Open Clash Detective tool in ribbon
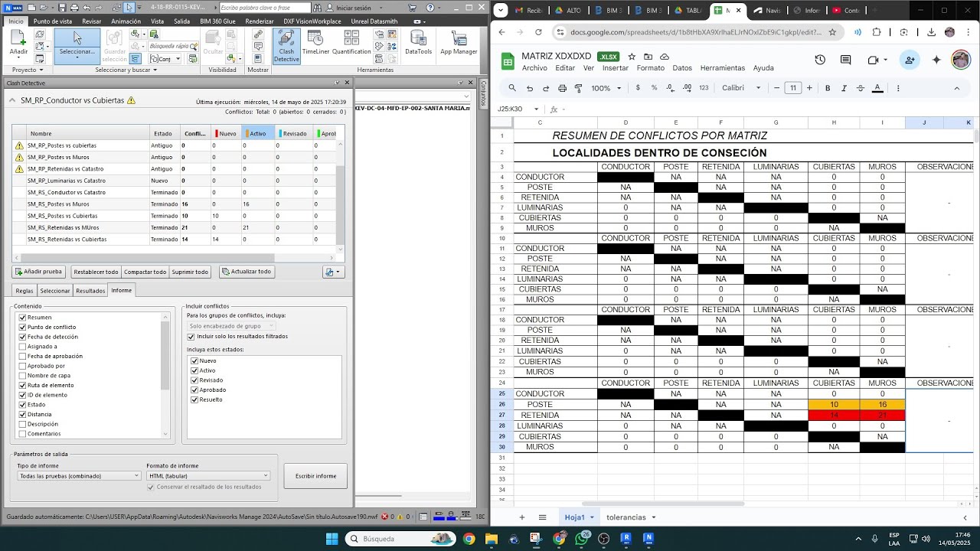980x551 pixels. click(x=286, y=47)
